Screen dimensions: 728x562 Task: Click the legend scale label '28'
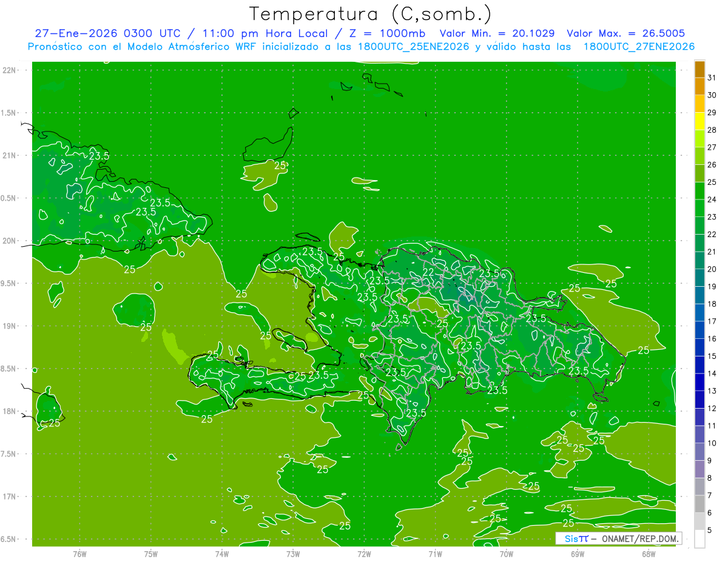(712, 130)
